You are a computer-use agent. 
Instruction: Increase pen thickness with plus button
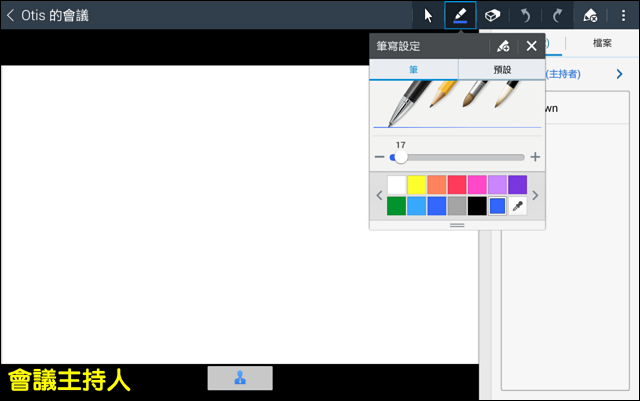click(x=535, y=157)
